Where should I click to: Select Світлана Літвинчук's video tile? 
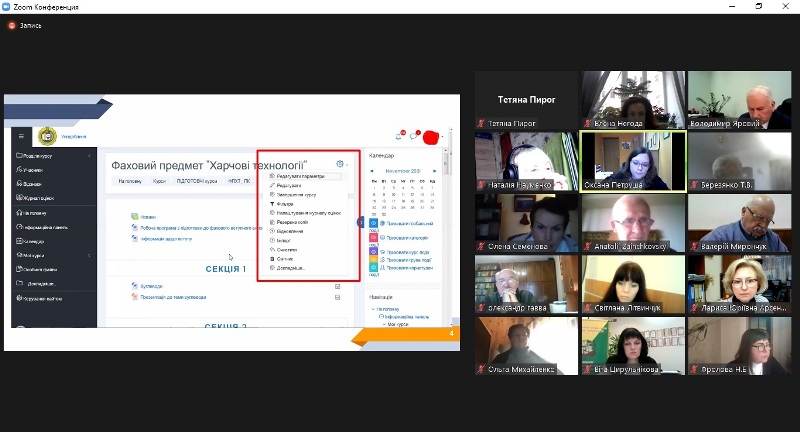tap(633, 284)
